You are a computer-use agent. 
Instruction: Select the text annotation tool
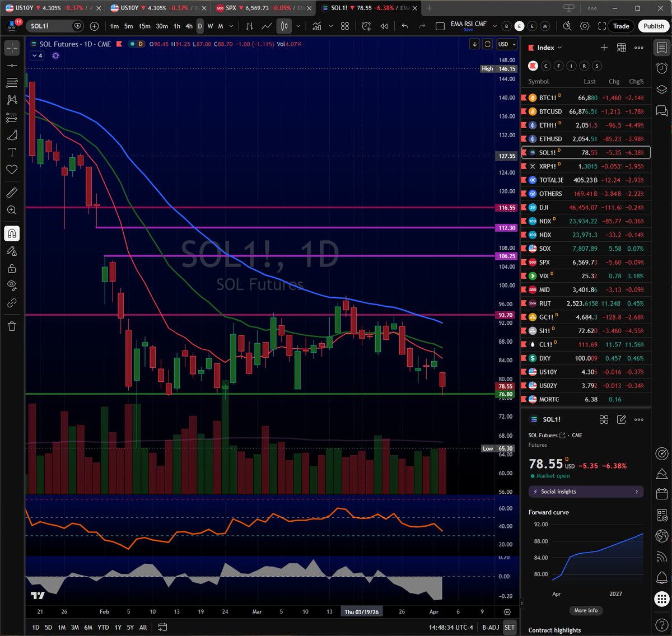click(x=12, y=152)
